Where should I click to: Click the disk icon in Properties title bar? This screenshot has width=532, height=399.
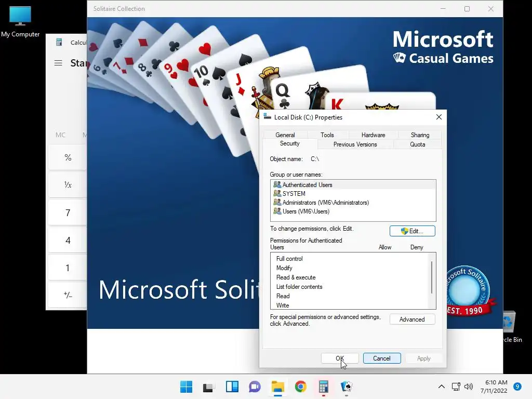(268, 117)
